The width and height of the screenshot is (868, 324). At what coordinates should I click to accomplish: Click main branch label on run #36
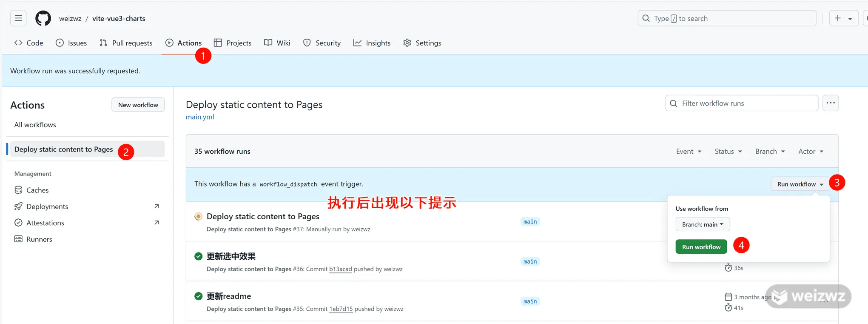click(530, 261)
